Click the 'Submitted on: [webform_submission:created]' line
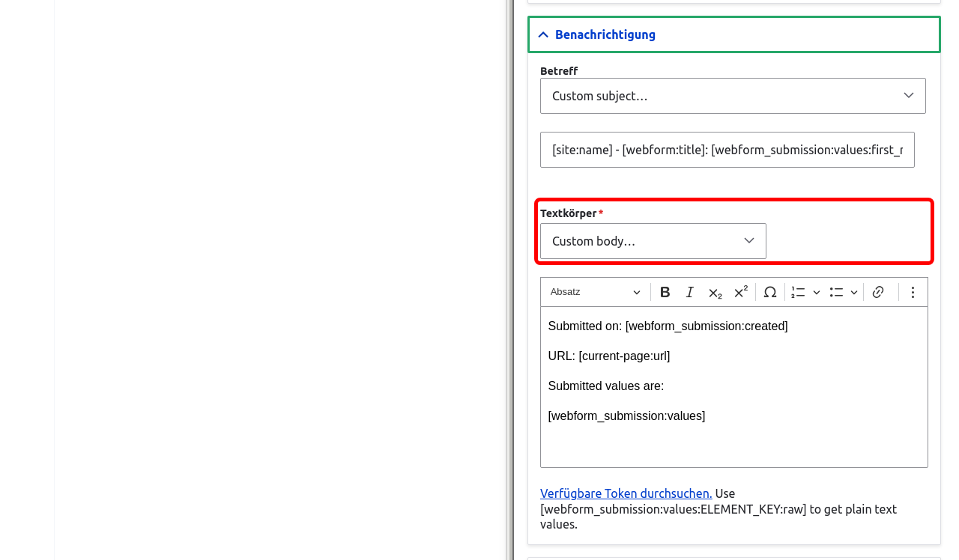The height and width of the screenshot is (560, 959). tap(668, 326)
